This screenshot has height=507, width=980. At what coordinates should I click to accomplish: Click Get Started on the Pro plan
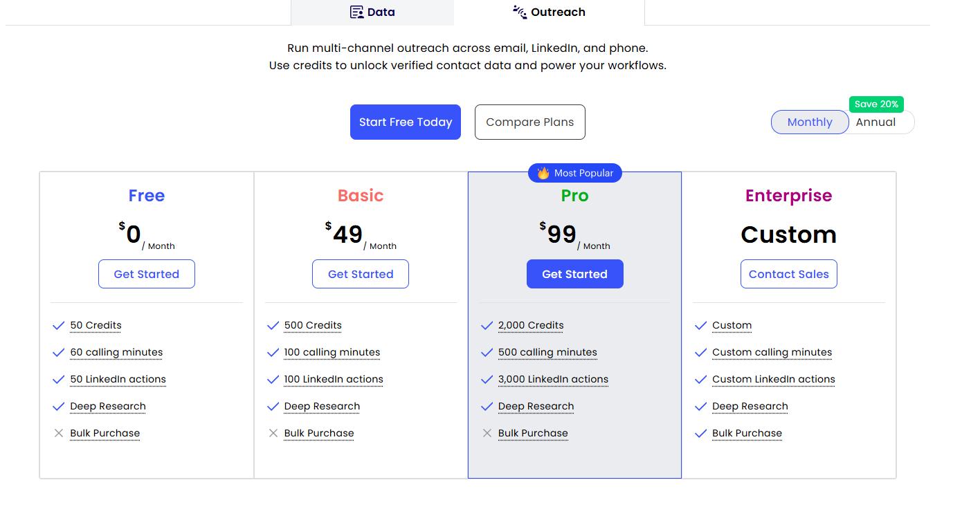click(574, 274)
